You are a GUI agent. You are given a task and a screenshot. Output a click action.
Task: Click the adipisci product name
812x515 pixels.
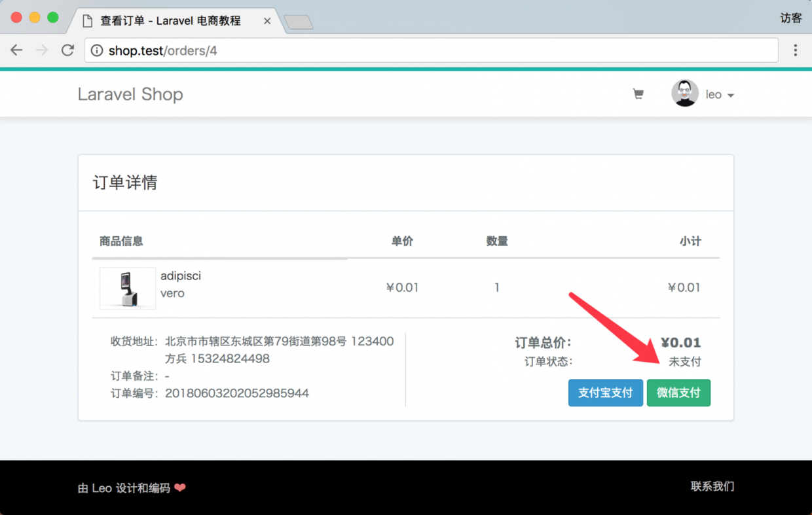[181, 275]
